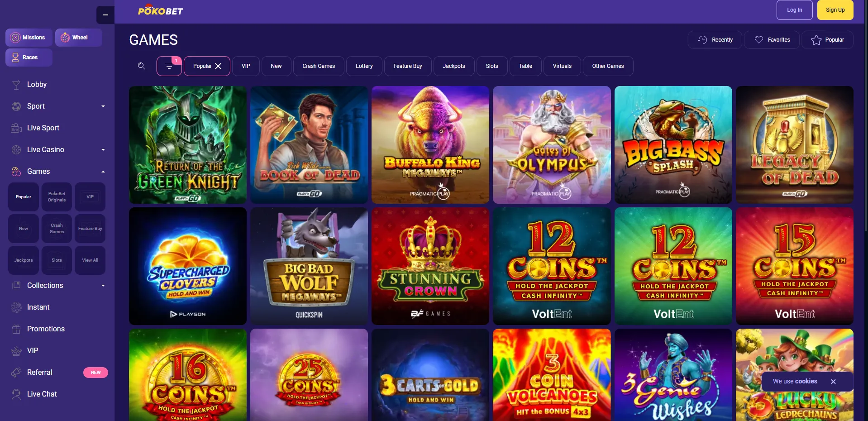Viewport: 868px width, 421px height.
Task: Open the Gates of Olympus game thumbnail
Action: click(x=552, y=145)
